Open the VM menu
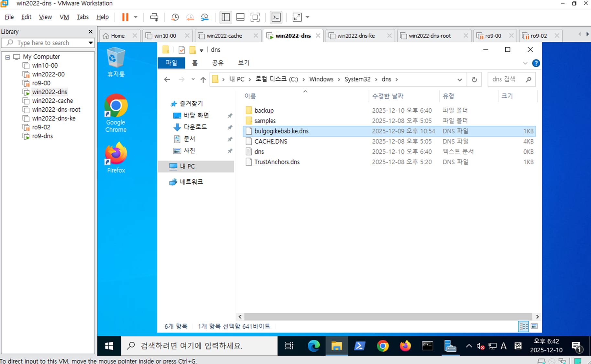The width and height of the screenshot is (591, 364). pos(64,17)
